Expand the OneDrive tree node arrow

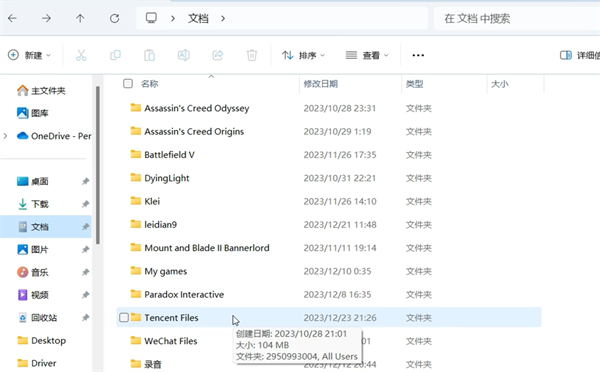point(5,136)
